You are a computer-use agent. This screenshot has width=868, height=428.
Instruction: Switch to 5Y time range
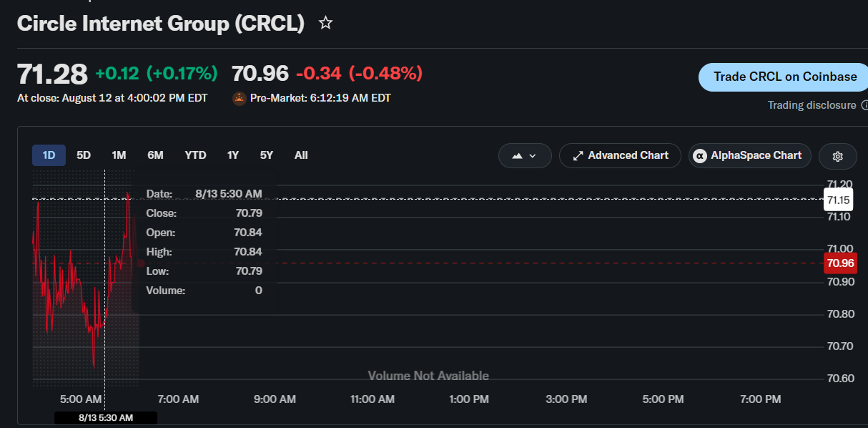click(267, 155)
